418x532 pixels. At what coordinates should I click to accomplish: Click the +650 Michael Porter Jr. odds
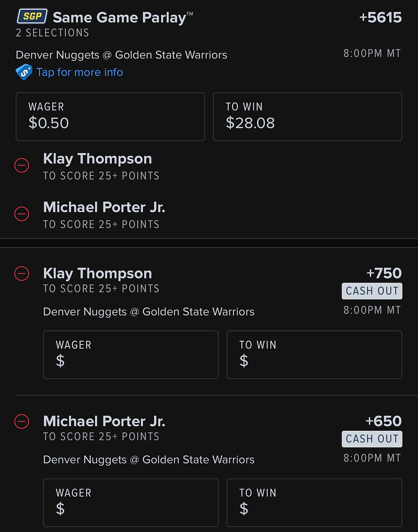pyautogui.click(x=383, y=421)
